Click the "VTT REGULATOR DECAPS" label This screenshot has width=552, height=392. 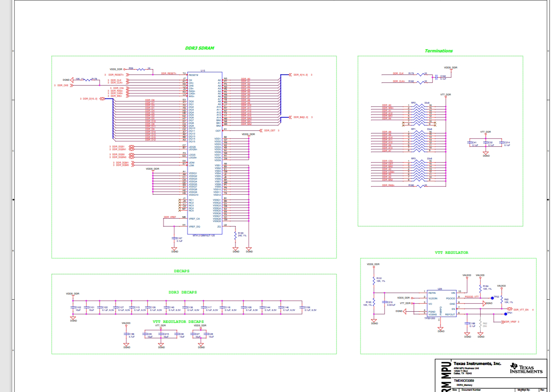(x=178, y=322)
